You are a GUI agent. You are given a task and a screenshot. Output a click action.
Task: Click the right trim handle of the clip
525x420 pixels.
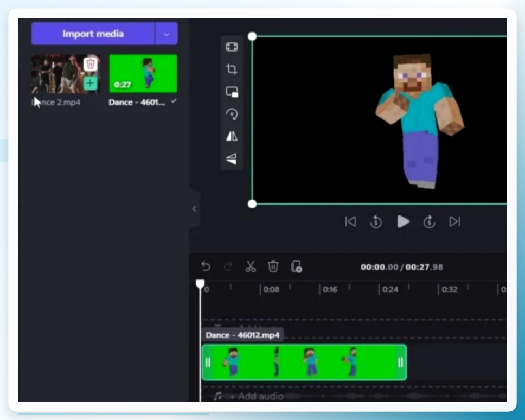click(x=400, y=362)
